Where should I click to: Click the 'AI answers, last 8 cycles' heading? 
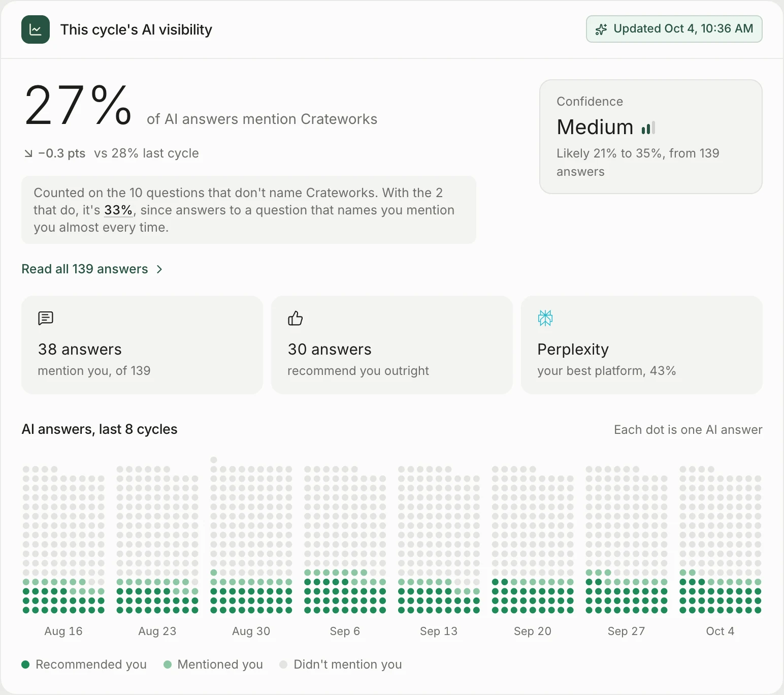pos(100,429)
